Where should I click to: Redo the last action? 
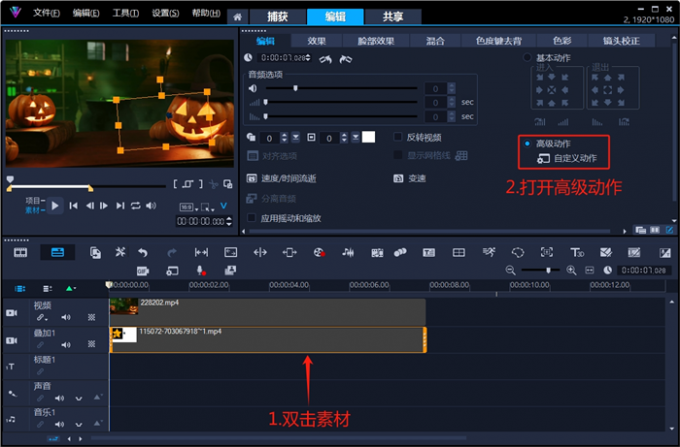coord(172,252)
